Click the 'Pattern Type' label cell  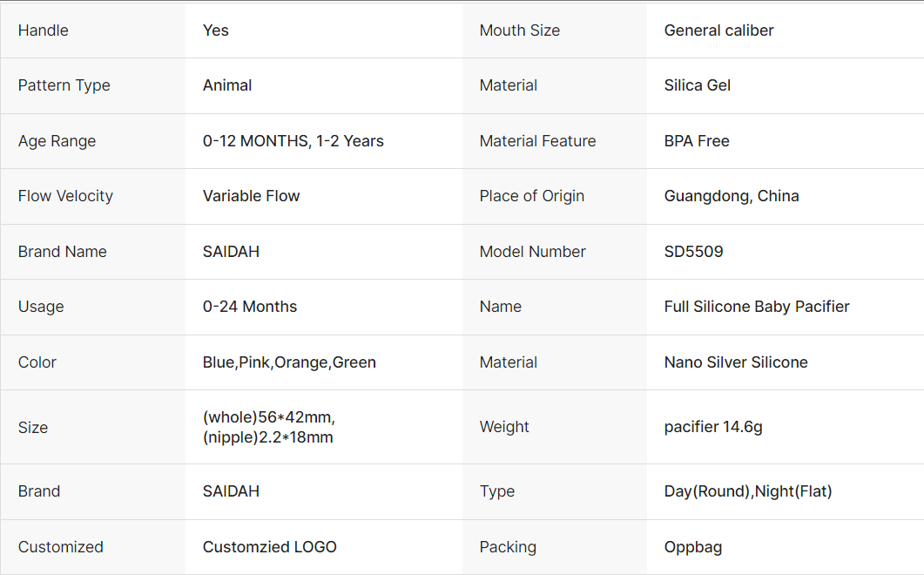pos(64,85)
